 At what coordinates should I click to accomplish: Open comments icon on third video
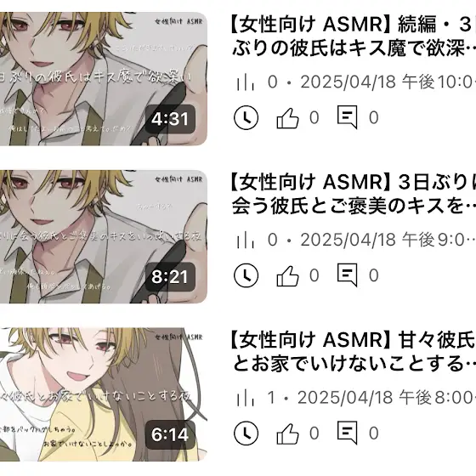[x=347, y=433]
